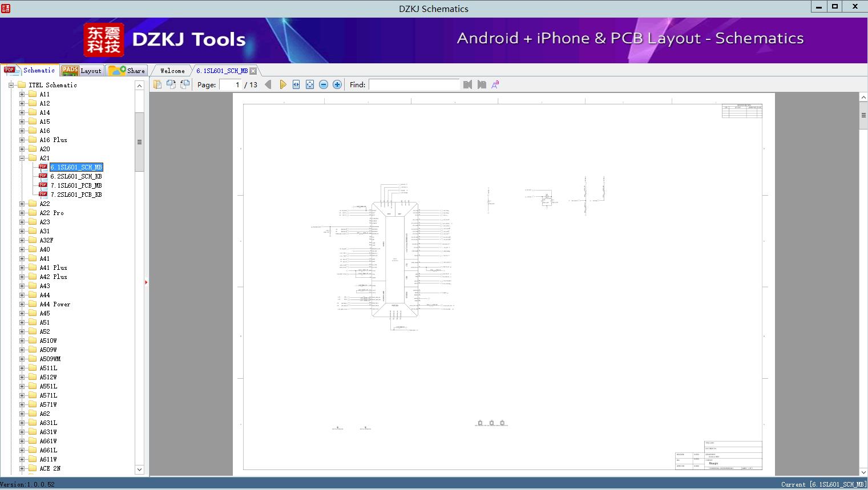The width and height of the screenshot is (868, 490).
Task: Click the fit width icon
Action: [x=296, y=84]
